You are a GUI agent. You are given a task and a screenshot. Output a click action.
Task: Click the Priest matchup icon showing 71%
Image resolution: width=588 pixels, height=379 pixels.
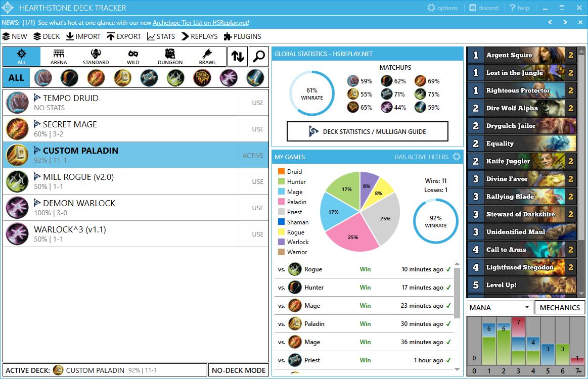tap(387, 94)
